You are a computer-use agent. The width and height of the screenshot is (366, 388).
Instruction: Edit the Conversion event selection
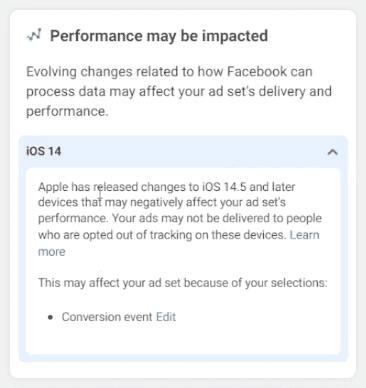(166, 317)
